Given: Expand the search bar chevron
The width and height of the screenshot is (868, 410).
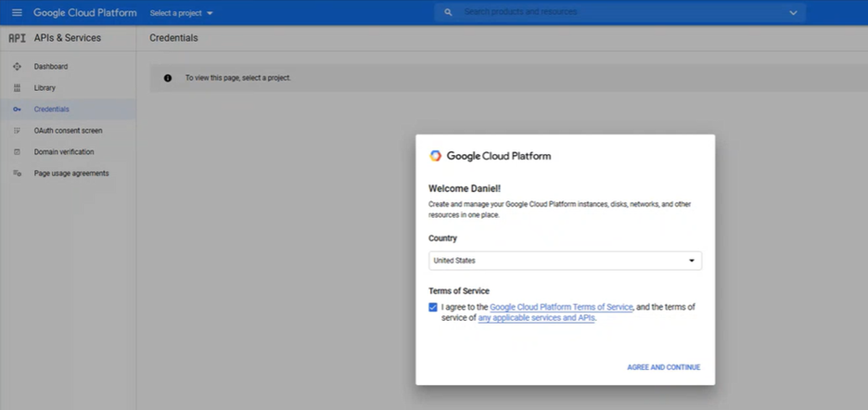Looking at the screenshot, I should tap(793, 13).
